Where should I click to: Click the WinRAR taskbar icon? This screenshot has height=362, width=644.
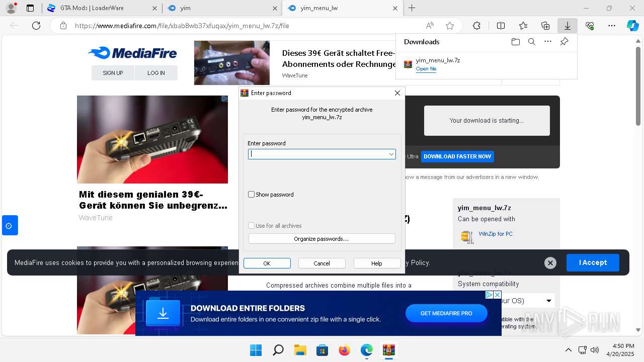tap(388, 350)
